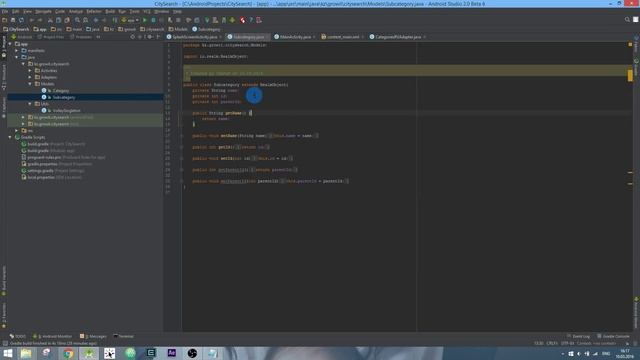This screenshot has width=640, height=360.
Task: Expand the Activities package node
Action: [x=30, y=71]
